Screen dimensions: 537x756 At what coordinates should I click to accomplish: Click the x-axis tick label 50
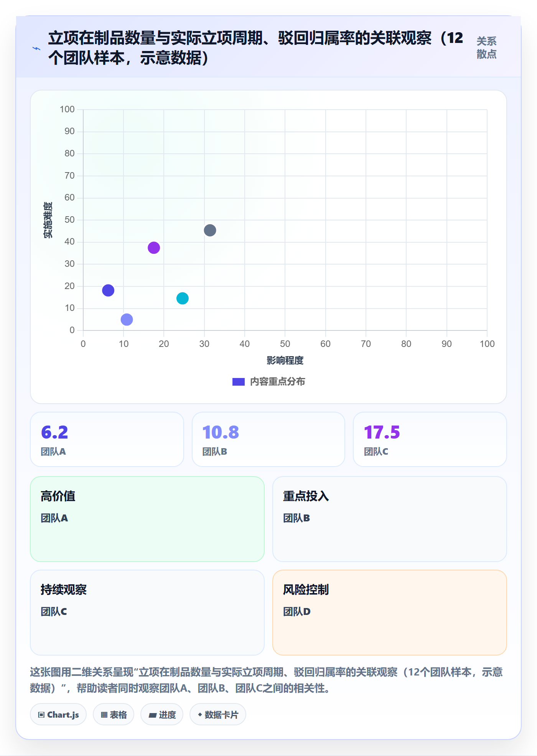tap(285, 344)
